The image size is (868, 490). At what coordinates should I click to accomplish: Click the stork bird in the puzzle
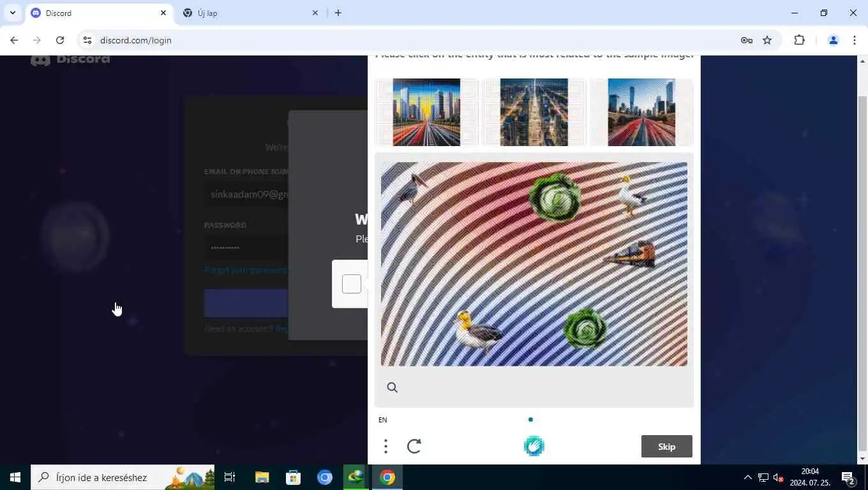tap(412, 189)
